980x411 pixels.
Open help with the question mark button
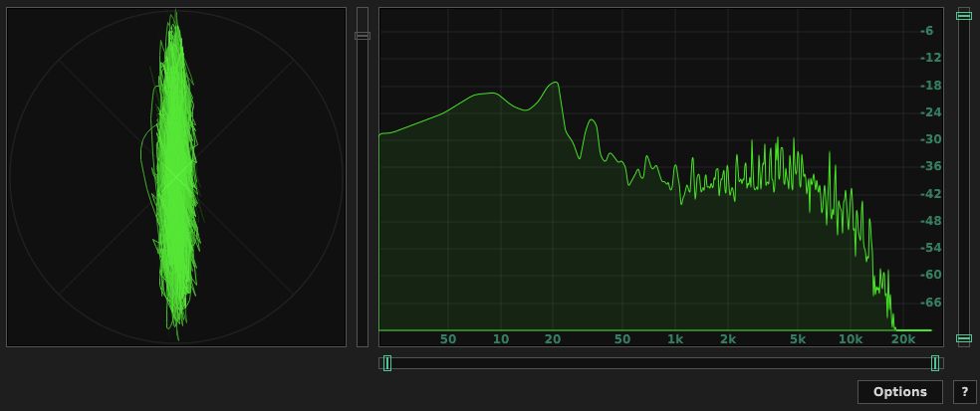click(964, 392)
